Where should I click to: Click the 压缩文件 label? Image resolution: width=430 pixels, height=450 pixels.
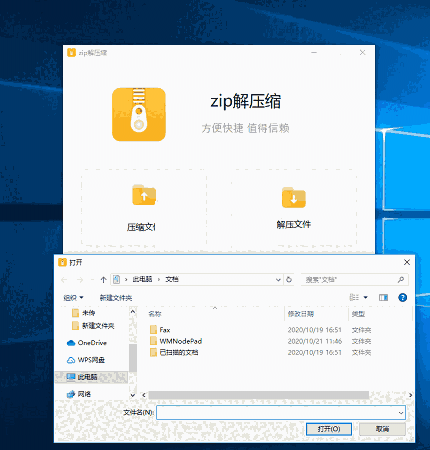click(141, 227)
